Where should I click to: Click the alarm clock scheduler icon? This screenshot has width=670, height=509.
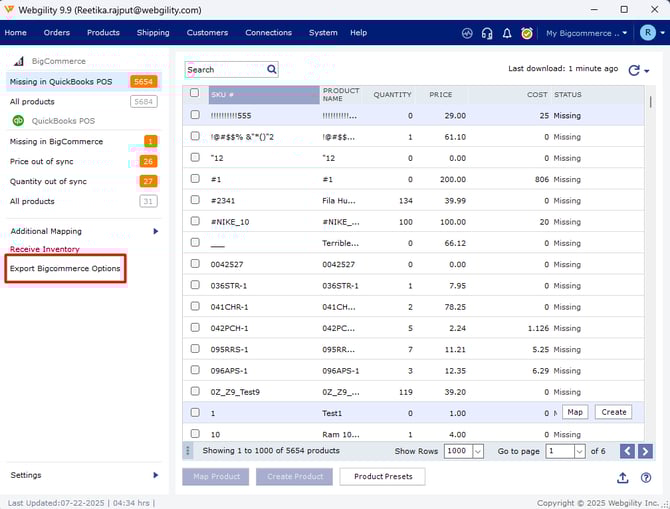click(x=527, y=33)
